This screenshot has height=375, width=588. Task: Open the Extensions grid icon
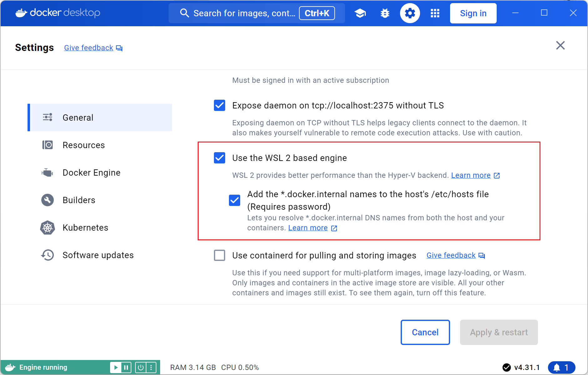coord(435,13)
